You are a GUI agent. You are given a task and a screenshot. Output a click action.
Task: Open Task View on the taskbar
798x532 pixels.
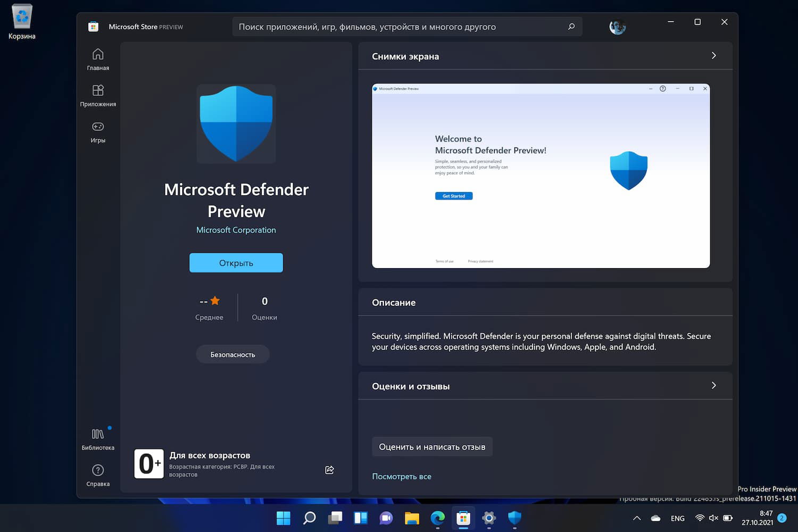(335, 518)
